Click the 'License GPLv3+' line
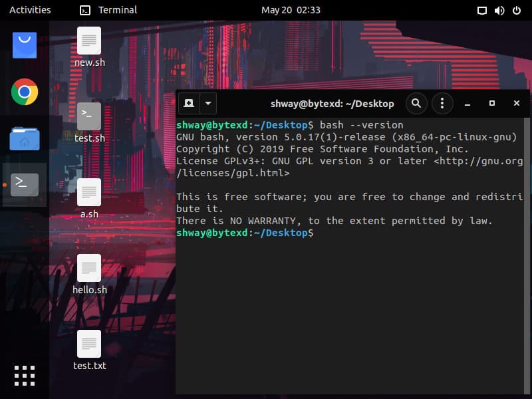532x399 pixels. [x=349, y=161]
